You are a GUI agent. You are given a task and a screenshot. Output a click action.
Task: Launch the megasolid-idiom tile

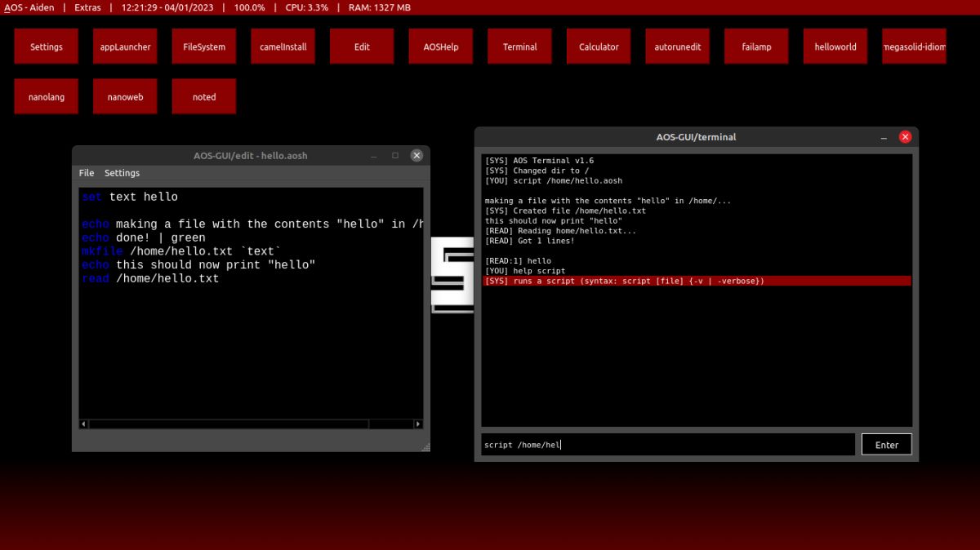[915, 47]
